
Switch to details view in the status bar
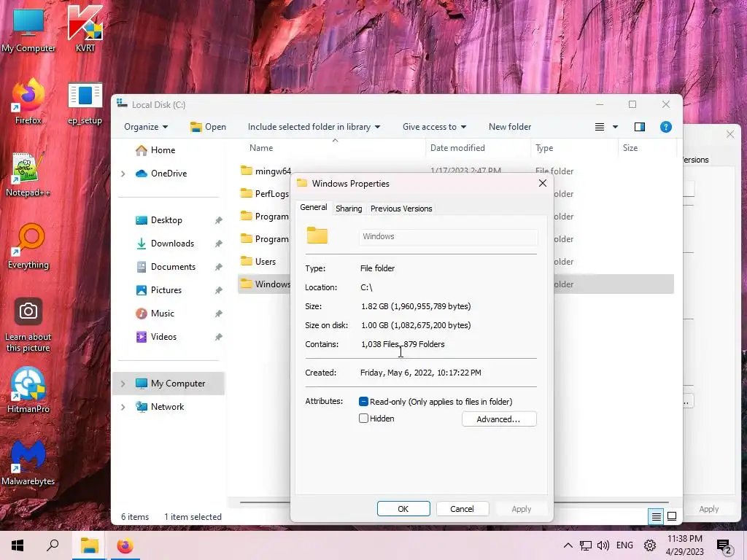(656, 516)
